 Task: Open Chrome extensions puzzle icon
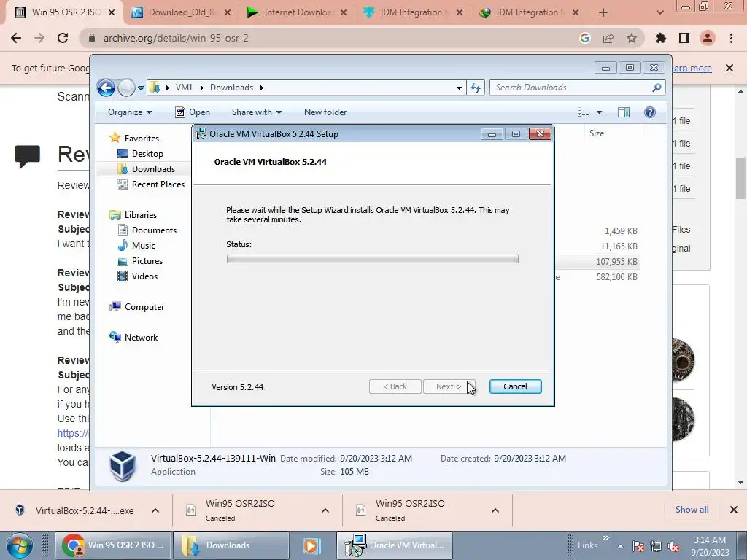tap(661, 38)
